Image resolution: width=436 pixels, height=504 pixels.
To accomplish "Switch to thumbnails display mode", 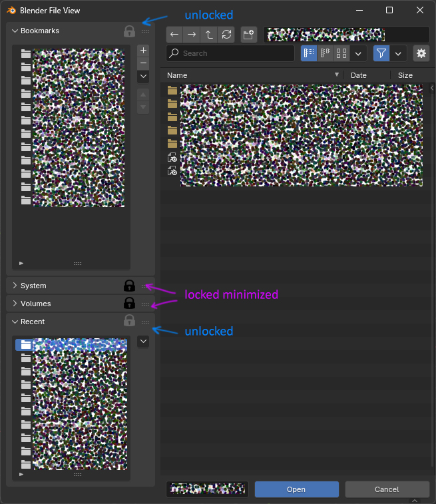I will click(x=341, y=53).
